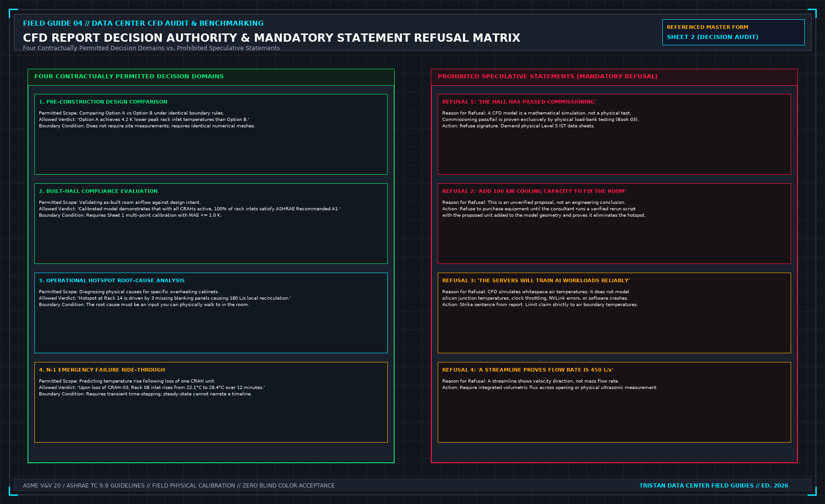Click heading '2. BUILT-HALL COMPLIANCE EVALUATION'
This screenshot has height=504, width=825.
[x=98, y=191]
